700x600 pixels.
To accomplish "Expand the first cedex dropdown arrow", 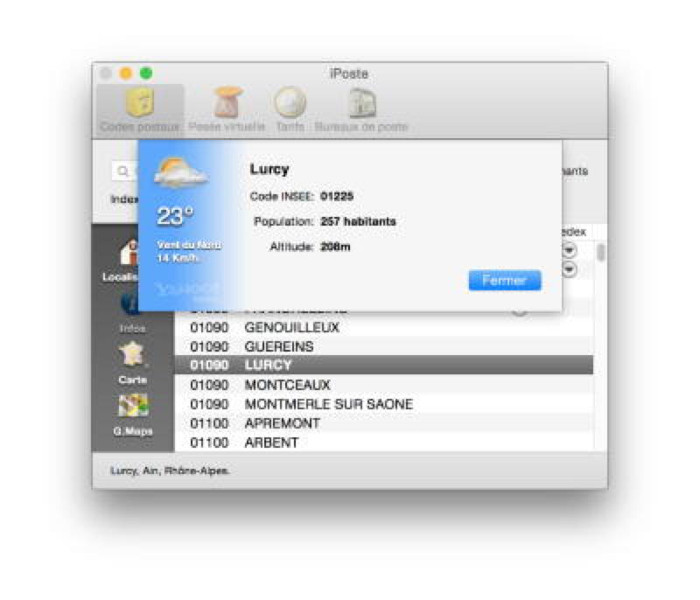I will coord(570,250).
